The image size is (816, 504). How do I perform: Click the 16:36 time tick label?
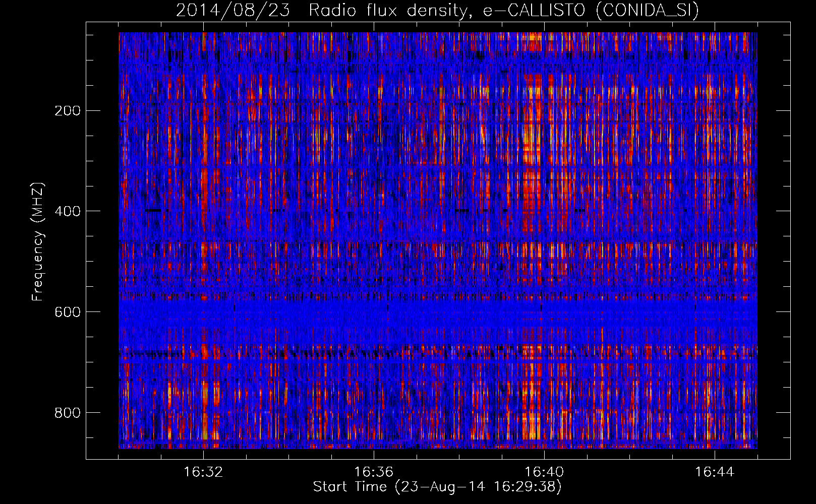374,472
